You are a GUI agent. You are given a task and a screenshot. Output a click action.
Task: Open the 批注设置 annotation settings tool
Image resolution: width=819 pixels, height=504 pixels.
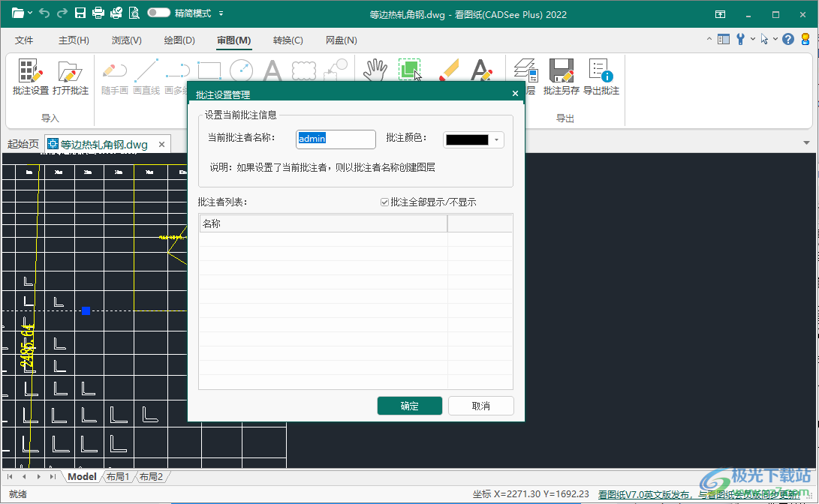[30, 76]
